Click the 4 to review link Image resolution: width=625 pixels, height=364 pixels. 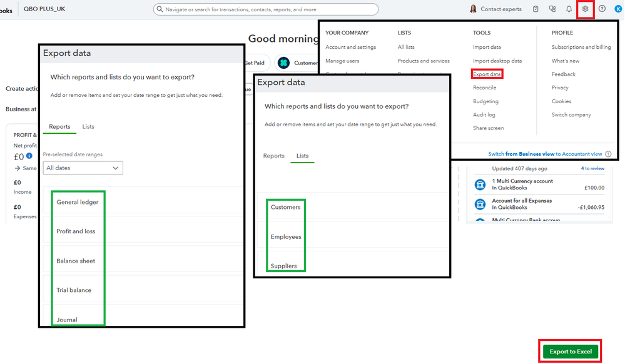click(592, 169)
